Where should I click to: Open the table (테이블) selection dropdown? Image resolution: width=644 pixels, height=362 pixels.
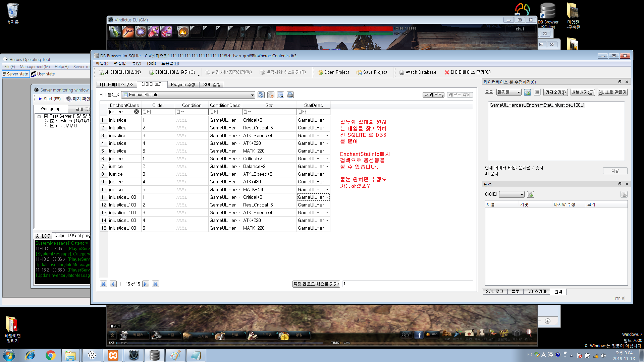[188, 95]
